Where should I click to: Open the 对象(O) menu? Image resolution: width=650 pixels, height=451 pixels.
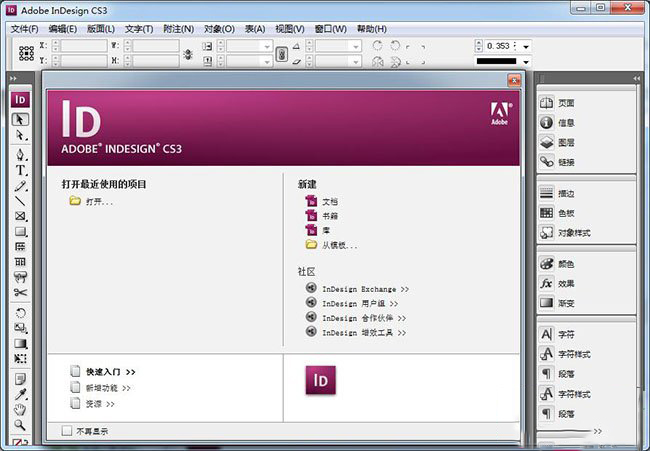[x=219, y=29]
